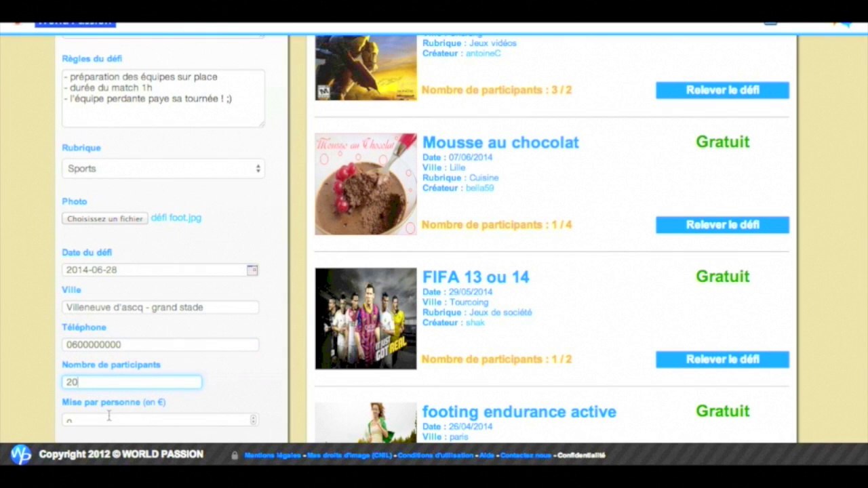868x488 pixels.
Task: Click the Date : 07/06/2014 text
Action: [458, 157]
